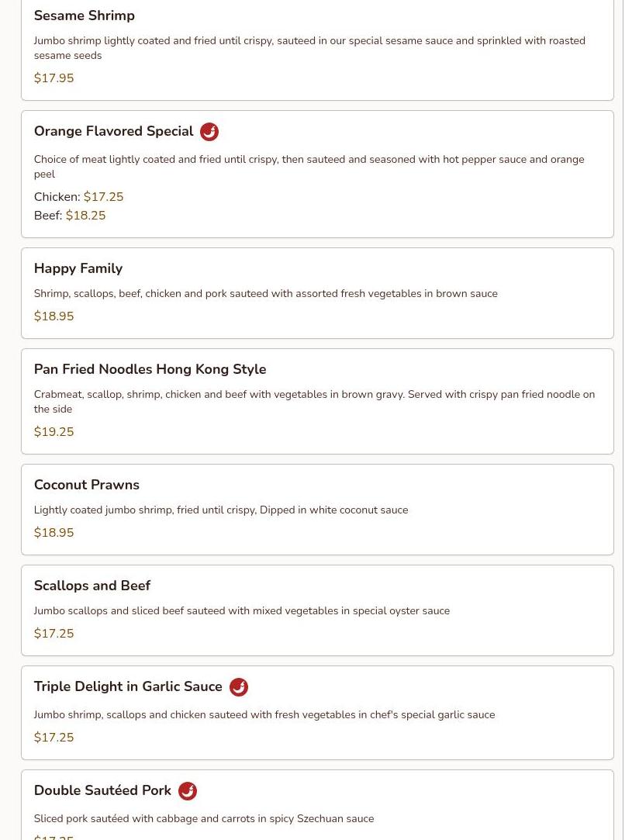
Task: Open Triple Delight in Garlic Sauce title
Action: coord(128,686)
